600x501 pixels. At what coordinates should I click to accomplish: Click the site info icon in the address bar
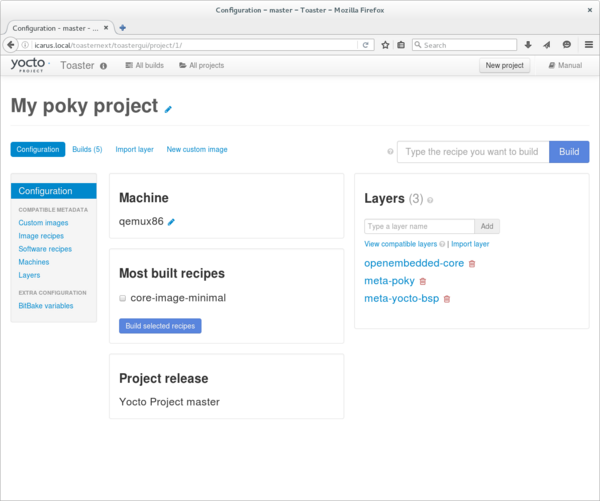click(x=25, y=45)
